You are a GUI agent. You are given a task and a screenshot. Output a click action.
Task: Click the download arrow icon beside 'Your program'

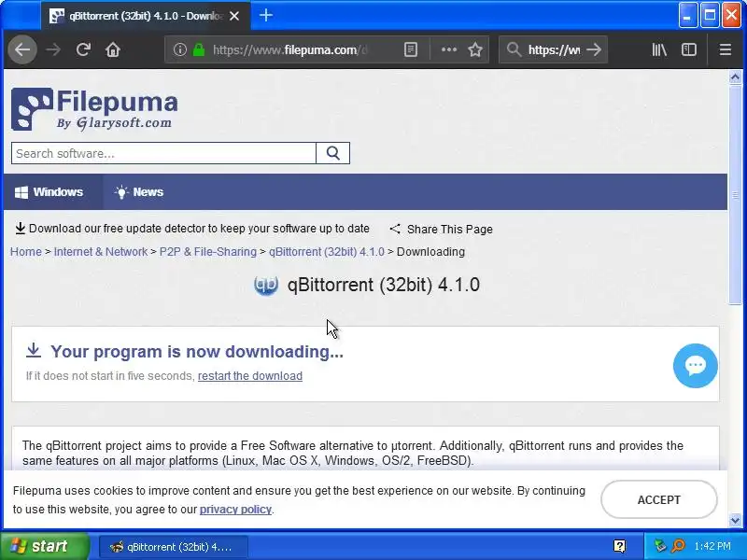(34, 350)
